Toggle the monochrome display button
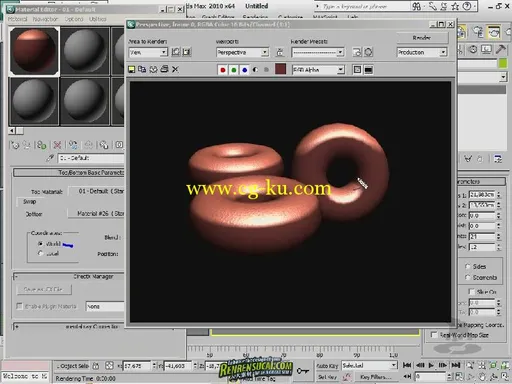This screenshot has height=384, width=512. 266,70
